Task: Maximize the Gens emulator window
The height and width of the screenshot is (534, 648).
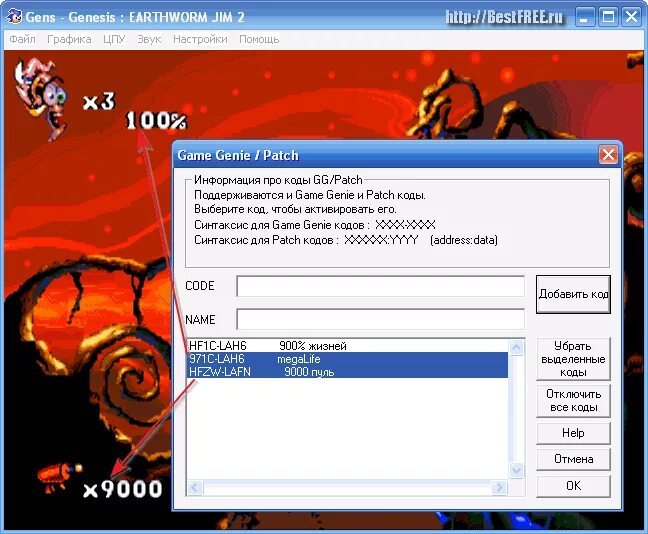Action: pos(608,17)
